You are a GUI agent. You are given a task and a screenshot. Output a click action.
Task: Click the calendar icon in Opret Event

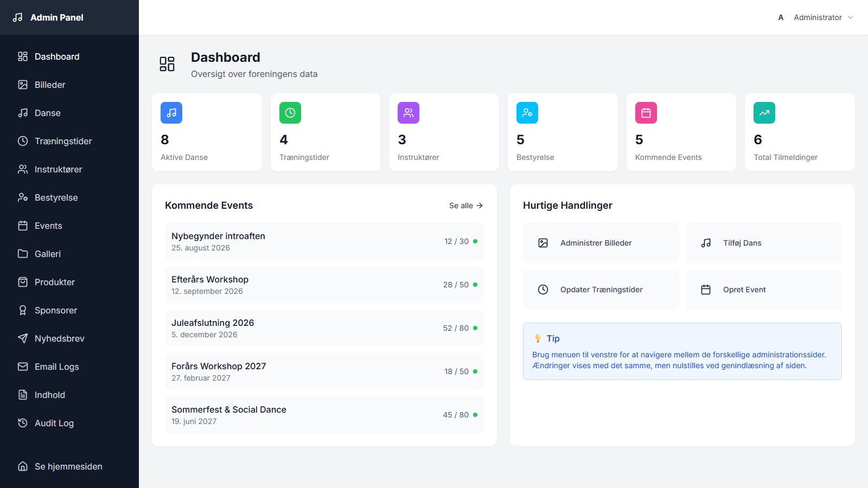tap(706, 290)
